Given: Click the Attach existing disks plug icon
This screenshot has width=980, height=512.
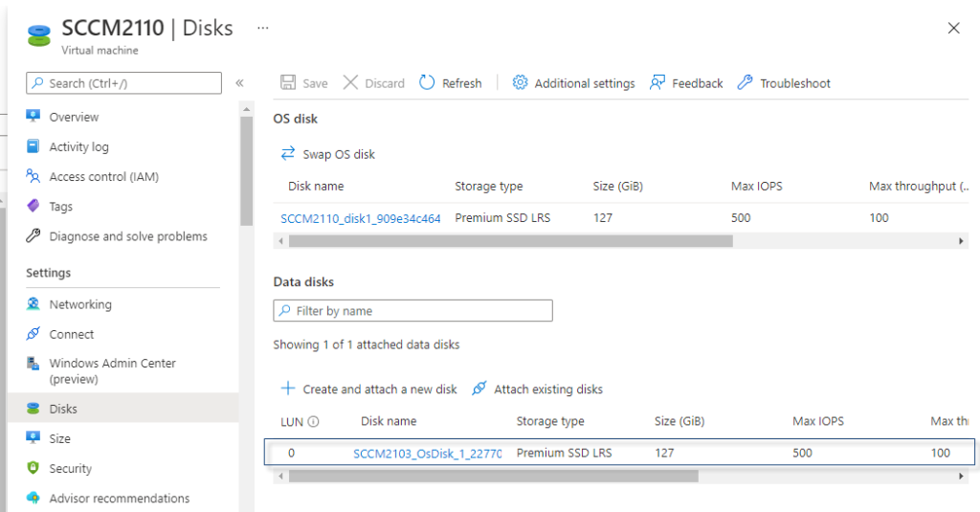Looking at the screenshot, I should [479, 389].
